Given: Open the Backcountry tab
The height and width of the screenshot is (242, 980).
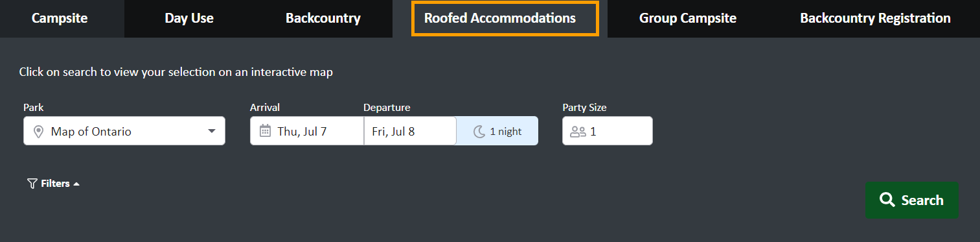Looking at the screenshot, I should 323,19.
